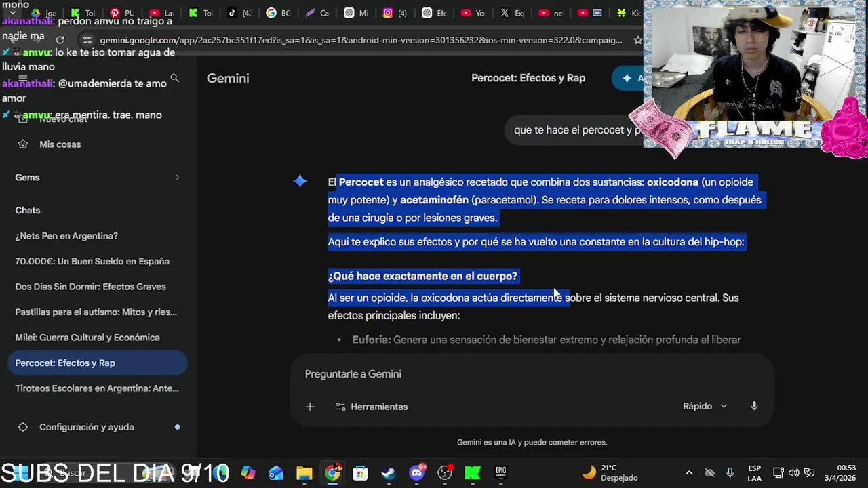
Task: Click the Euforia: bullet label
Action: [372, 340]
